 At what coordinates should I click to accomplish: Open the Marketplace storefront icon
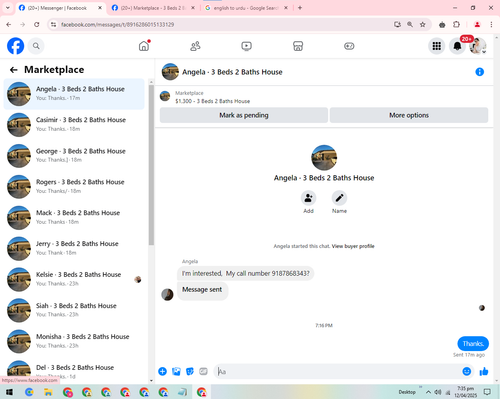coord(298,46)
